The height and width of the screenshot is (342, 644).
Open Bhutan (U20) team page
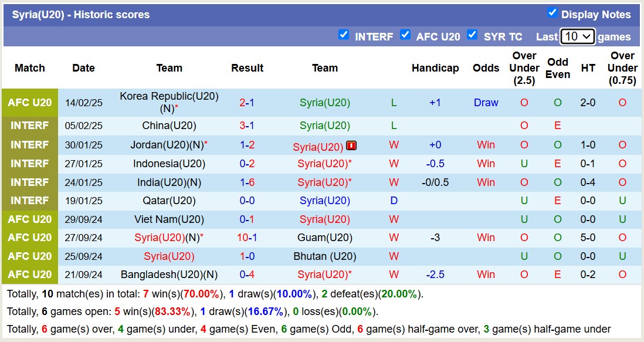click(x=324, y=256)
